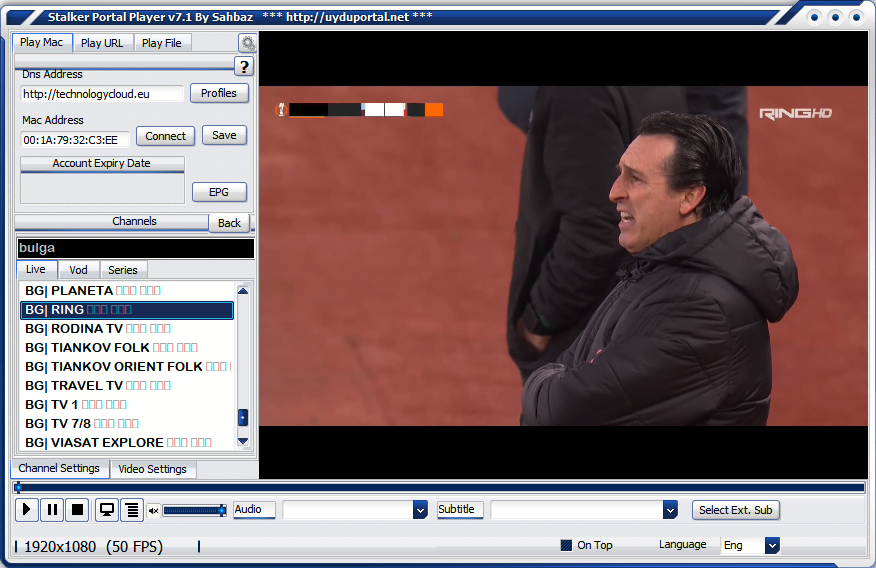Click the channel search box containing bulga
876x568 pixels.
point(136,248)
